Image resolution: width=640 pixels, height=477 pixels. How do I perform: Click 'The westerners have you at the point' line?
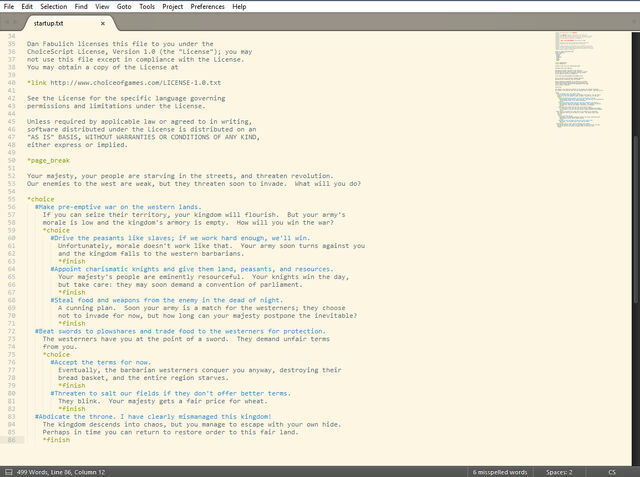click(186, 339)
